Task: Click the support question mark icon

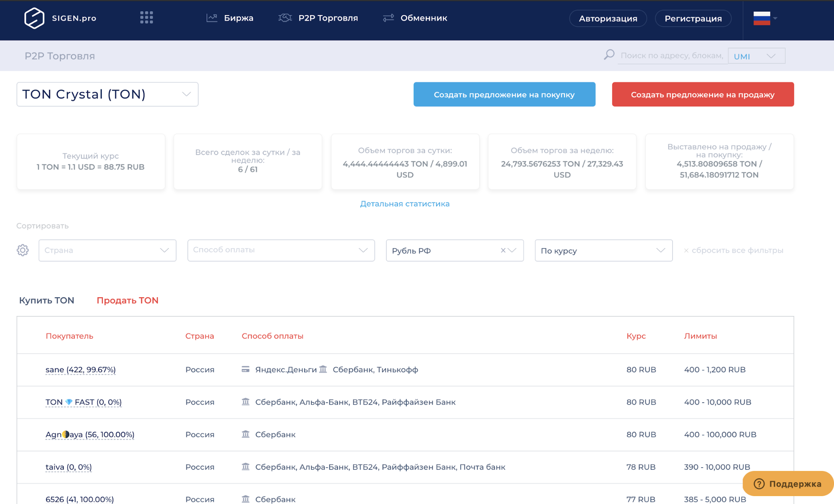Action: click(x=759, y=484)
